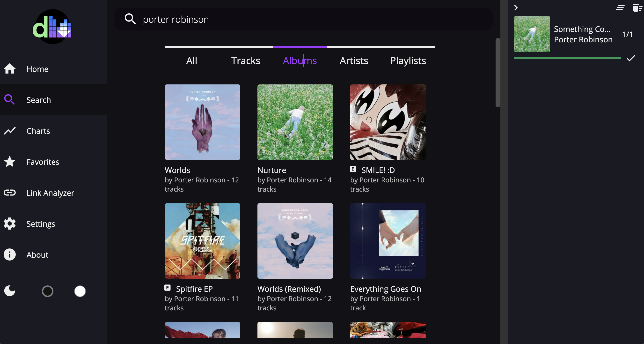Screen dimensions: 644x344
Task: Click the explicit badge next to SMILE! :D
Action: pyautogui.click(x=353, y=169)
